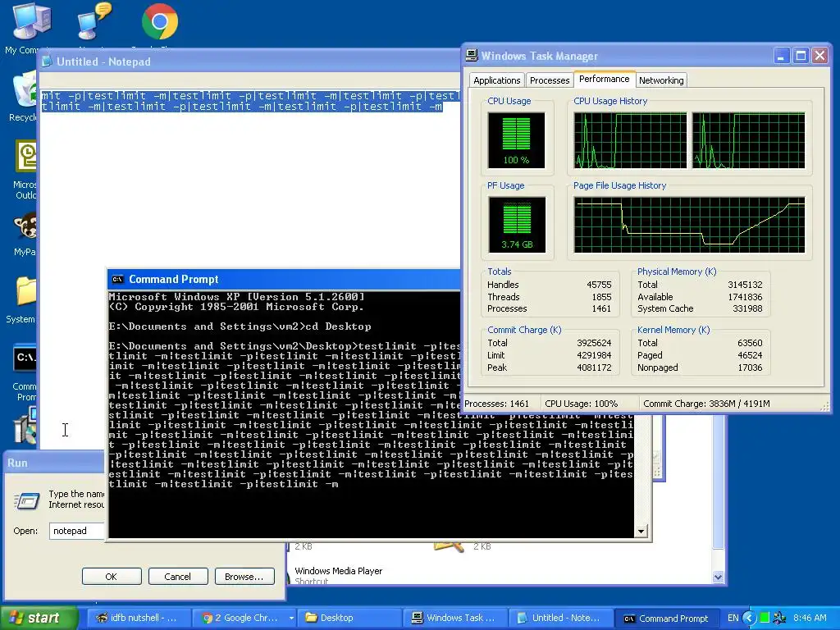Screen dimensions: 840x630
Task: Open the MyPal desktop icon
Action: click(x=25, y=225)
